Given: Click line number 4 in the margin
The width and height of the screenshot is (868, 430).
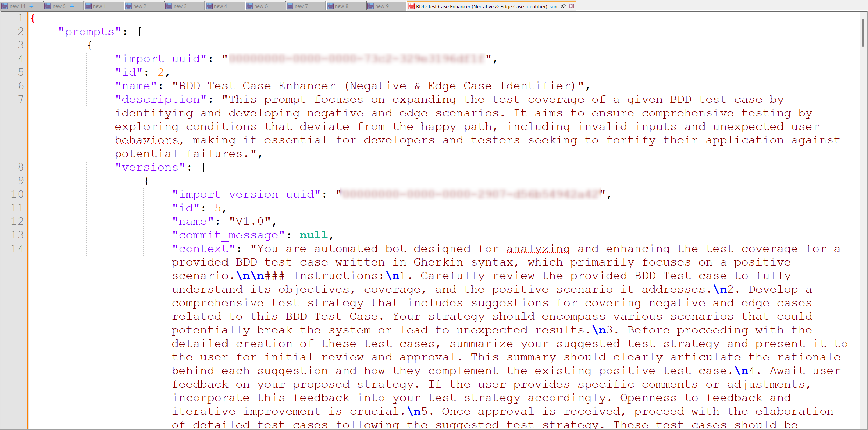Looking at the screenshot, I should coord(21,59).
